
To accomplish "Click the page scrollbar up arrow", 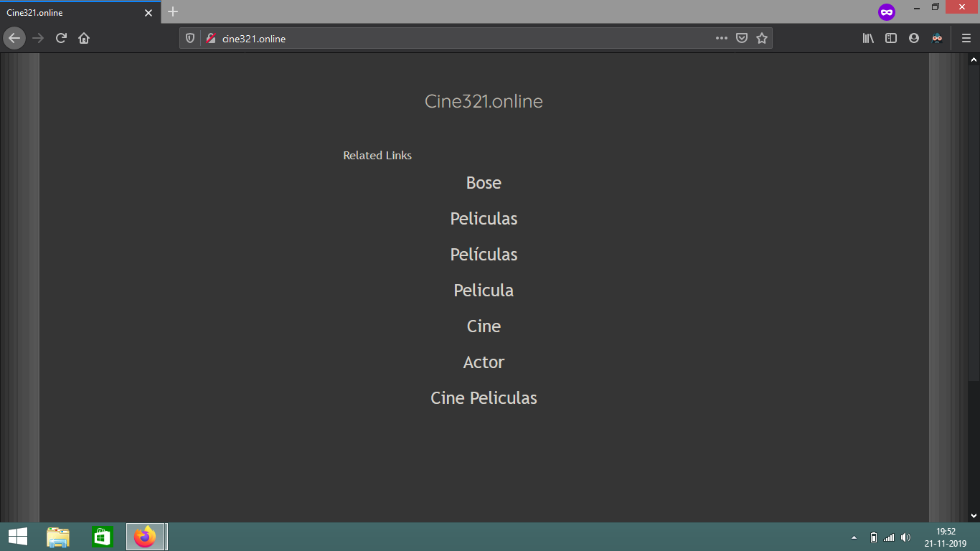I will pos(974,59).
